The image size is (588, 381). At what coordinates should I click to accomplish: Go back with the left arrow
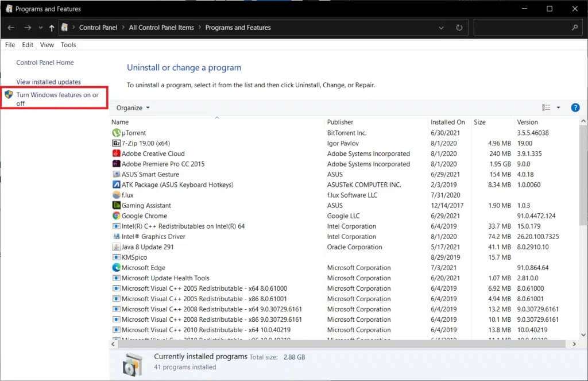pos(11,28)
